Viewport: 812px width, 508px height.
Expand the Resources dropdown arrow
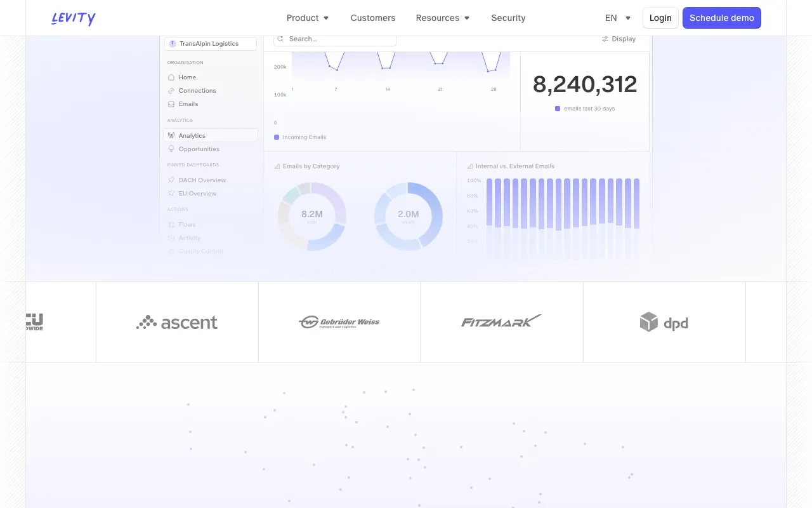click(467, 18)
